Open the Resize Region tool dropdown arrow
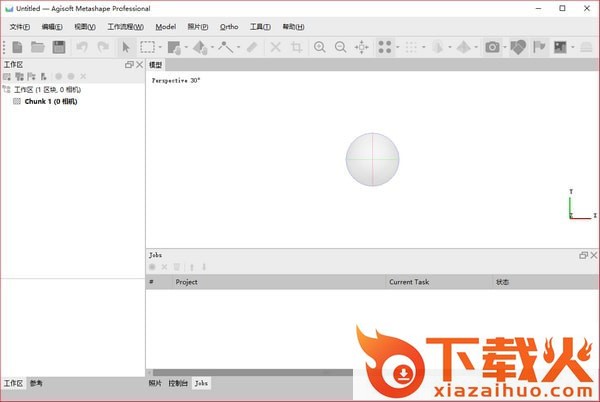Viewport: 600px width, 402px height. (x=186, y=47)
